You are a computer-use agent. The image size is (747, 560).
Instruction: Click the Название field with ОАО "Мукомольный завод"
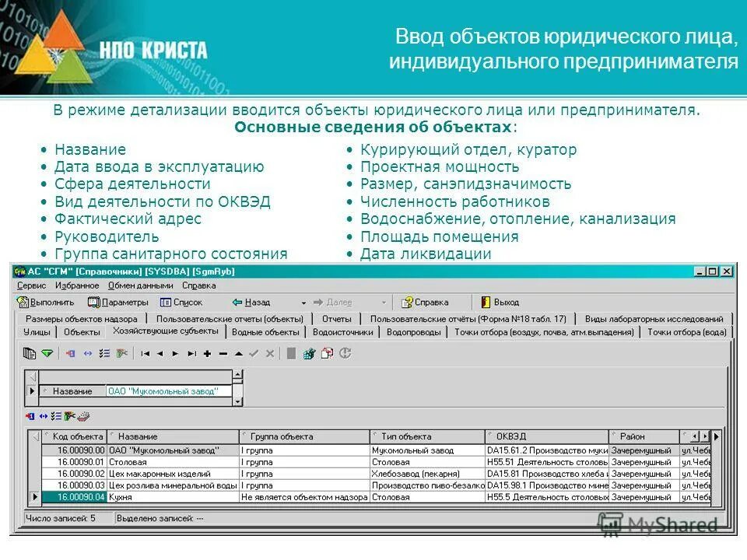click(x=169, y=391)
